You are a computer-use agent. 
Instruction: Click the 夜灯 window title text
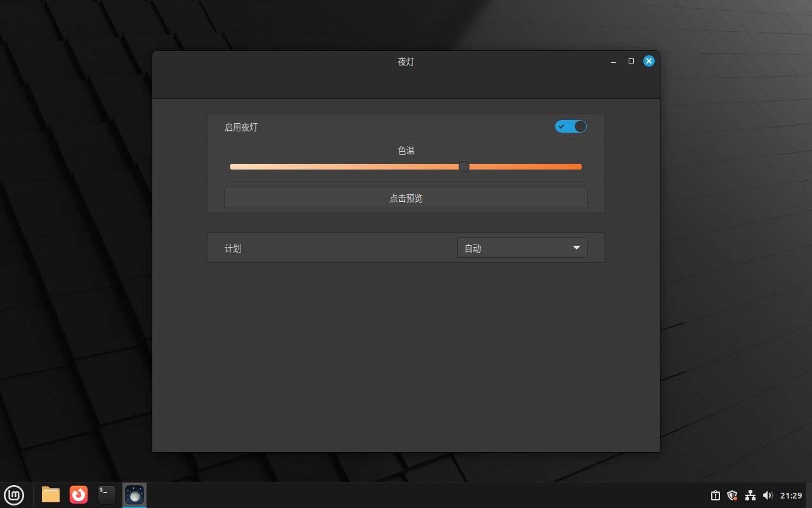click(x=405, y=62)
